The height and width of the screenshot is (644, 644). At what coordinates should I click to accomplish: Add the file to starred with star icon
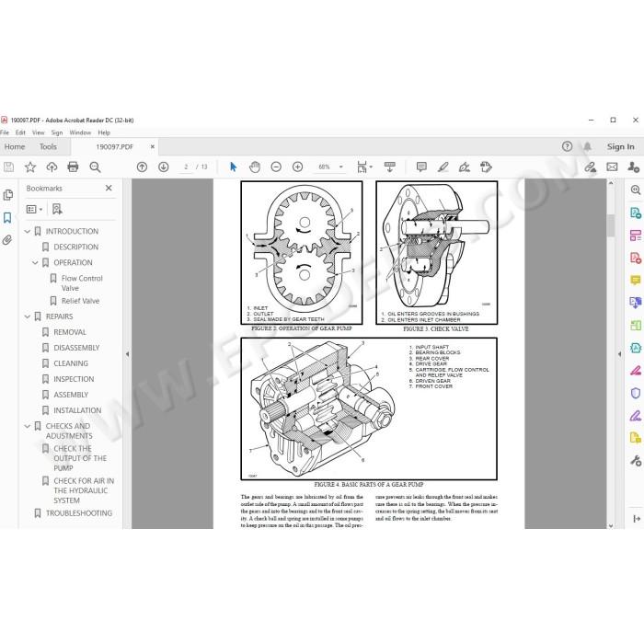[30, 167]
